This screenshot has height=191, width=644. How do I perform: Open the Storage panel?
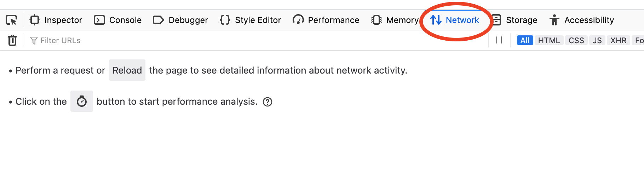pos(515,20)
